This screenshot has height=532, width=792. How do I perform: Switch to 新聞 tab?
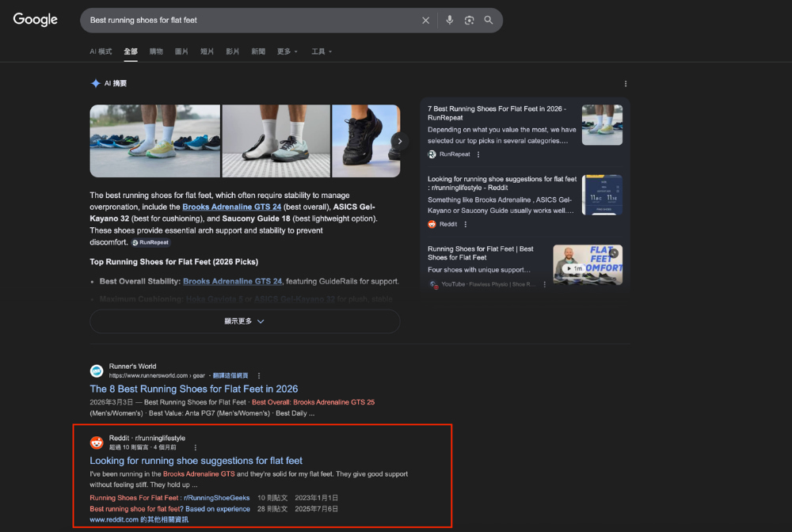click(258, 51)
